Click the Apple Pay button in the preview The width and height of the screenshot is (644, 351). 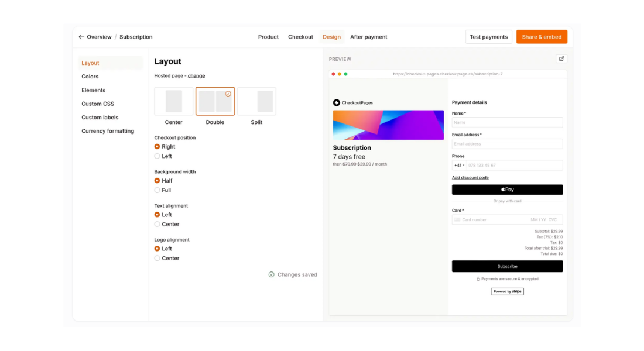pos(507,189)
